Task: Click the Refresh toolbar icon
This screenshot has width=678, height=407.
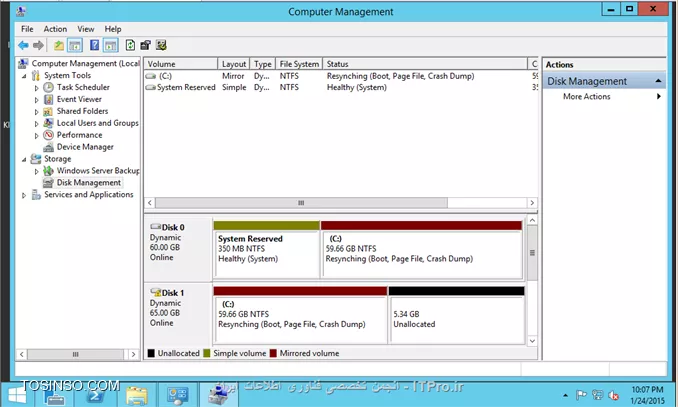Action: click(130, 45)
